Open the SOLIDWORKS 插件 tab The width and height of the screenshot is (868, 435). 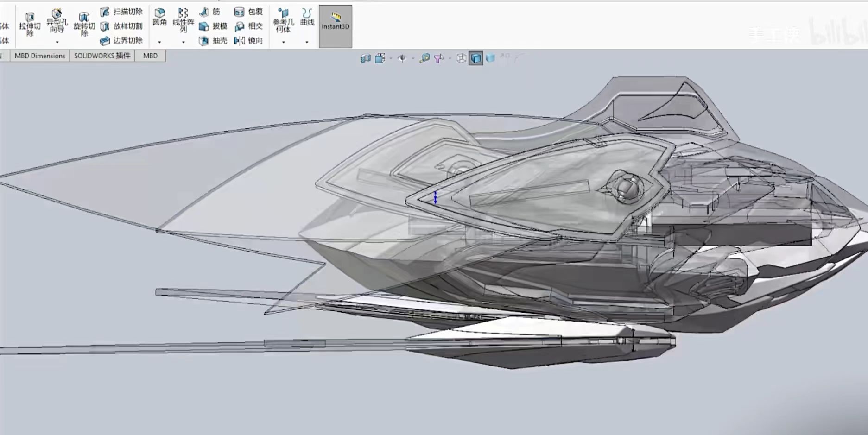tap(102, 56)
